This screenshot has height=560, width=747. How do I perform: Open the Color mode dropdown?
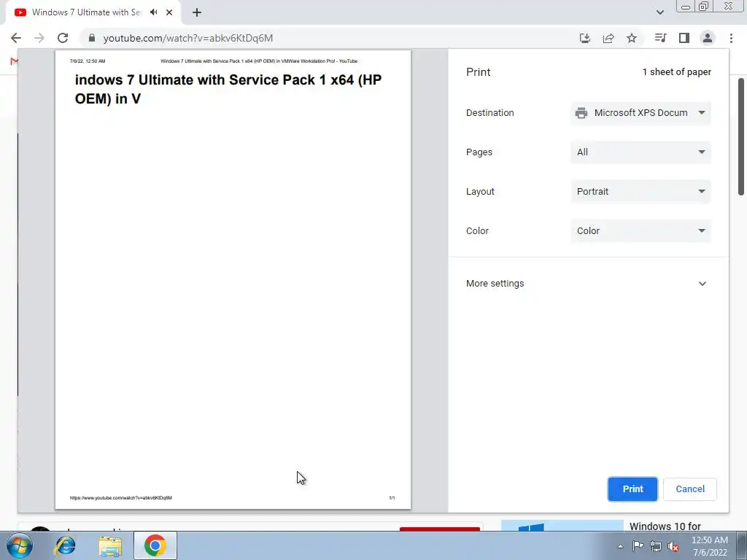(640, 231)
